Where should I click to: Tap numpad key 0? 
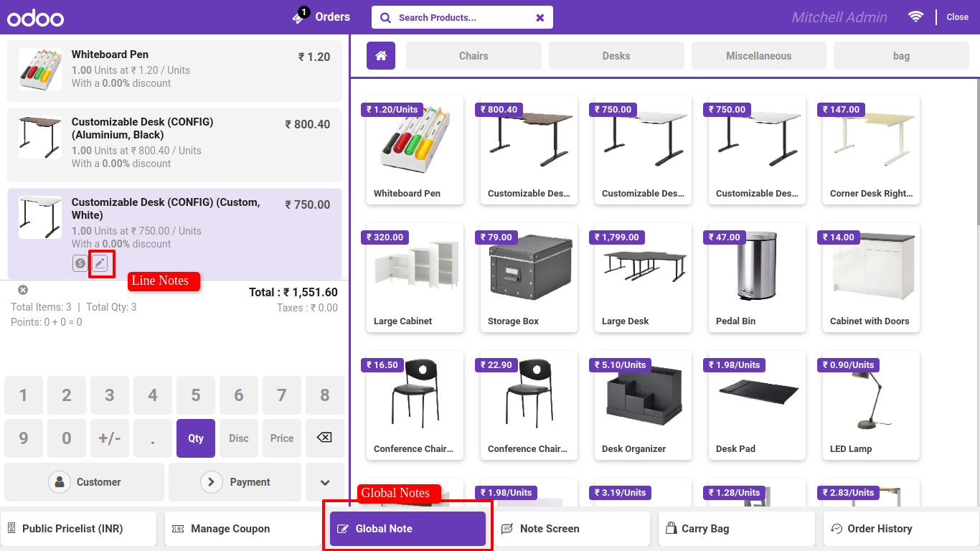pyautogui.click(x=67, y=438)
